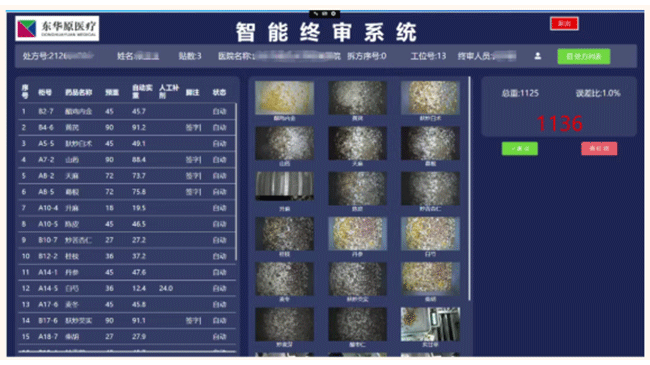Open the 山药 herb thumbnail
This screenshot has height=365, width=650.
point(284,143)
